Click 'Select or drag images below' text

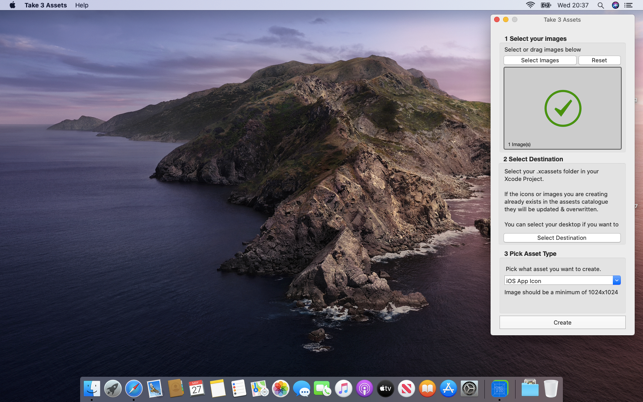(x=543, y=49)
